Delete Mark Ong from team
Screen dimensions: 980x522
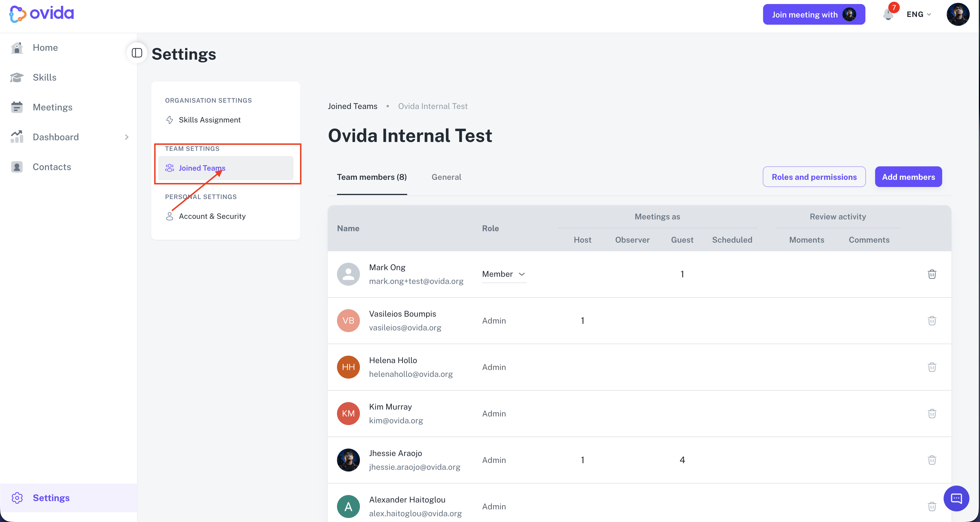(932, 274)
